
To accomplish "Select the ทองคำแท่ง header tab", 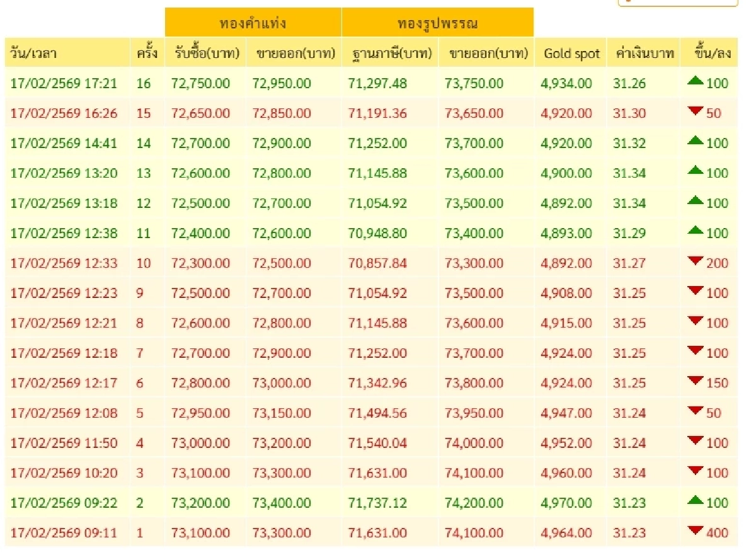I will click(x=253, y=23).
